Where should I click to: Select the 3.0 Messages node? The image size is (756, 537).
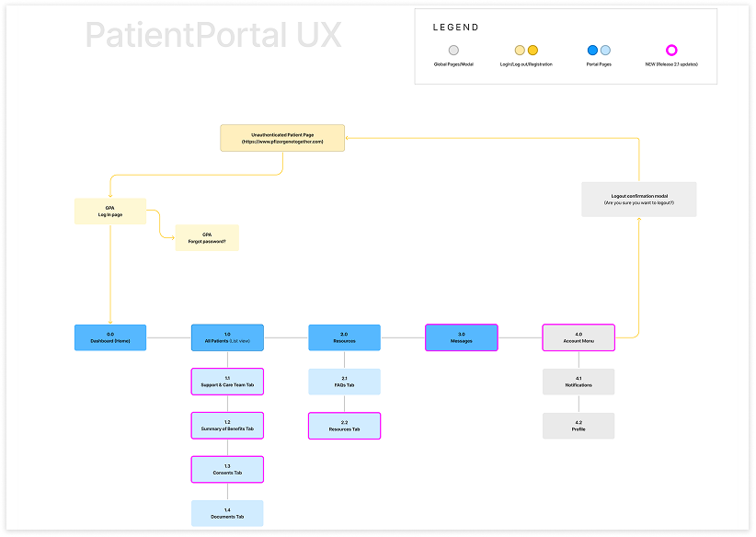(x=461, y=337)
